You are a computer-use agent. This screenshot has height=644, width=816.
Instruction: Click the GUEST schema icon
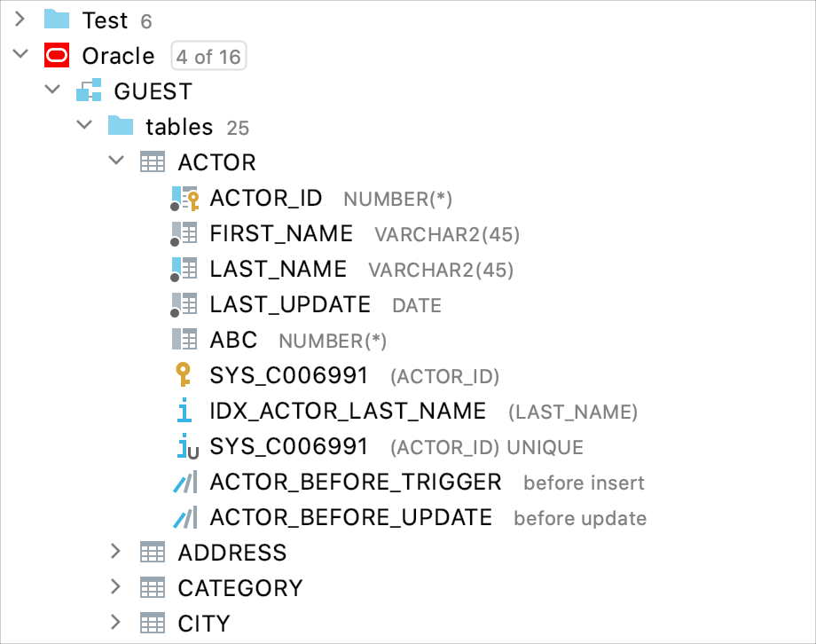(x=90, y=90)
